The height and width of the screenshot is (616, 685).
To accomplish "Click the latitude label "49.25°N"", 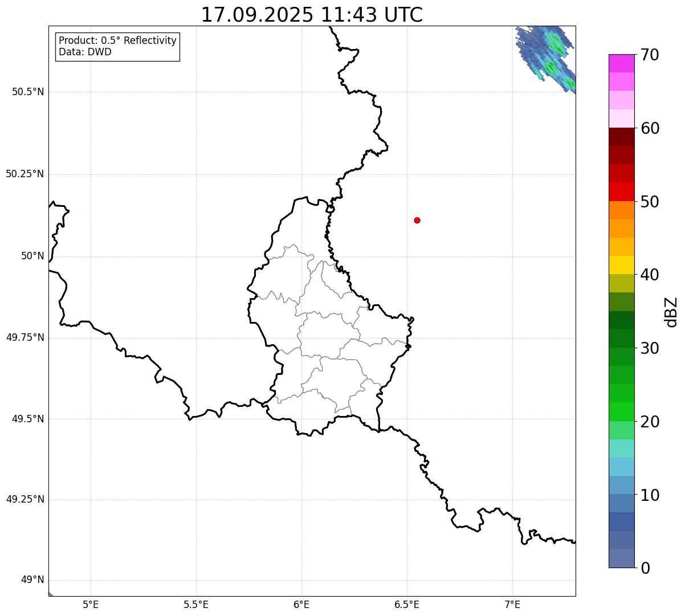I will [x=25, y=500].
